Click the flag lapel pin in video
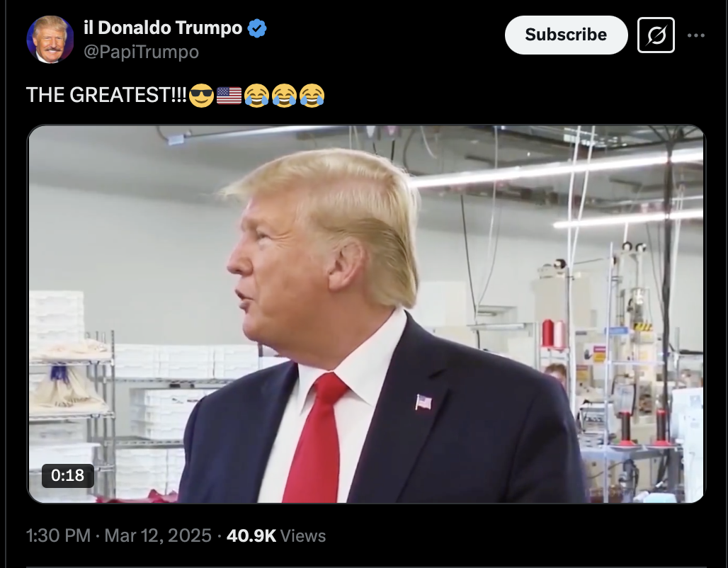Image resolution: width=728 pixels, height=568 pixels. [x=423, y=402]
